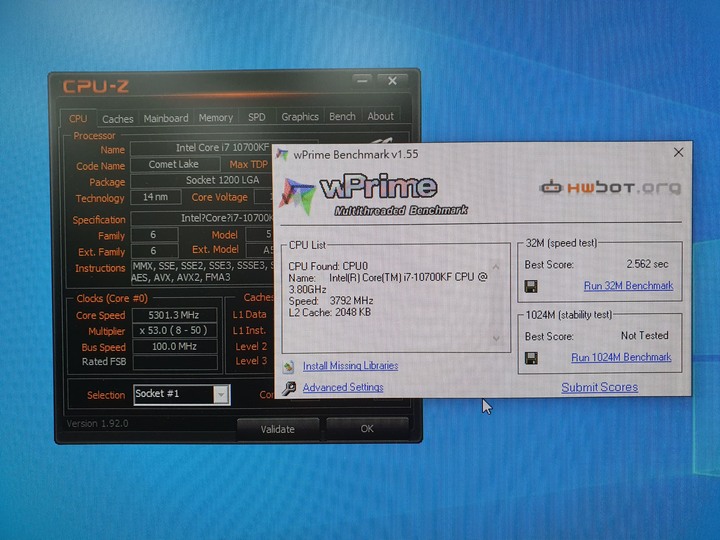Click the Advanced Settings wrench icon
This screenshot has height=540, width=720.
pos(289,388)
